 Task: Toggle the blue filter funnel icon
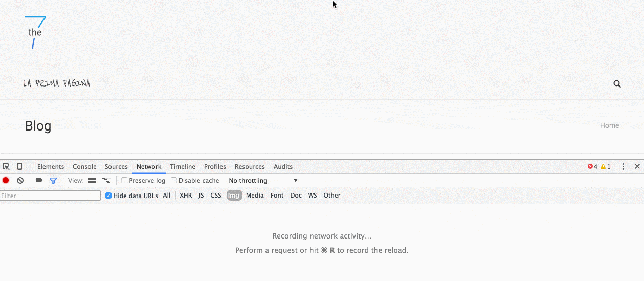[x=53, y=181]
